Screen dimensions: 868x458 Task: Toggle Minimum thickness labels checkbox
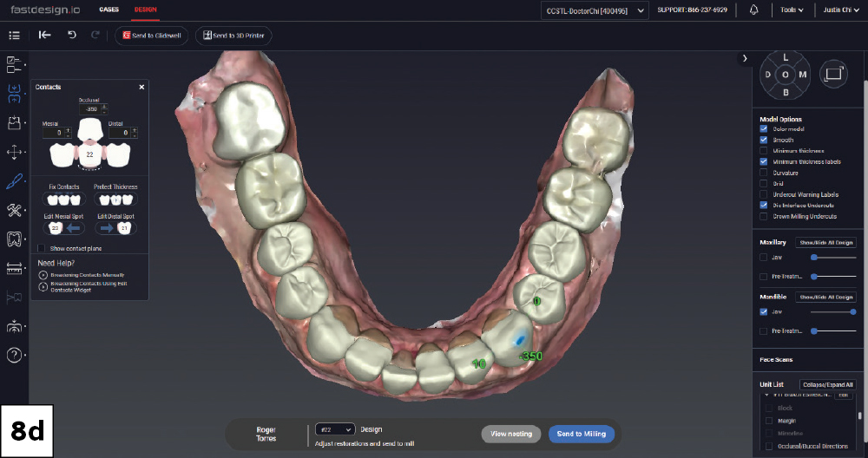tap(763, 161)
